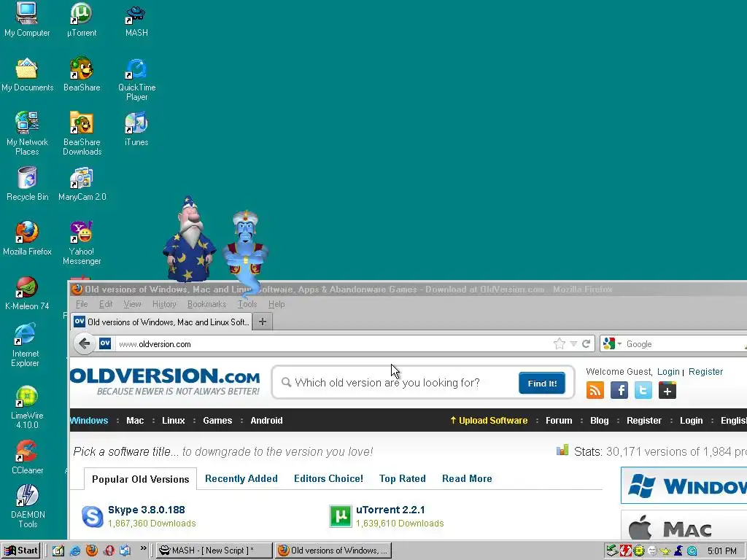The image size is (747, 560).
Task: Click the Google plus icon on the page
Action: (667, 391)
